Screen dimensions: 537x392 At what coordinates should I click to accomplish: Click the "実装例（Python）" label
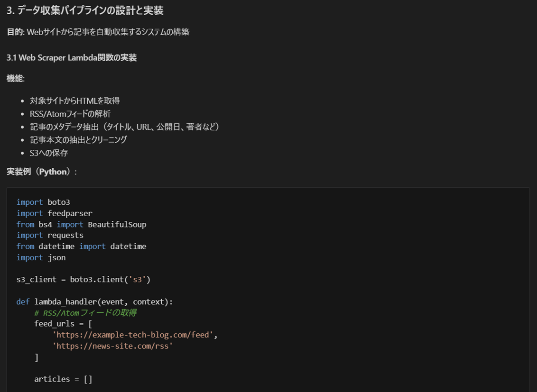pyautogui.click(x=41, y=172)
